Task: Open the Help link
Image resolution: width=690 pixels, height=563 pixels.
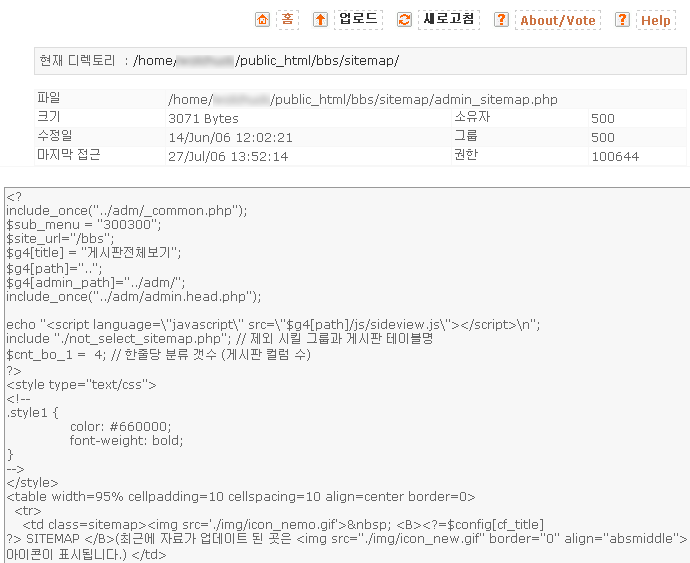Action: click(x=655, y=20)
